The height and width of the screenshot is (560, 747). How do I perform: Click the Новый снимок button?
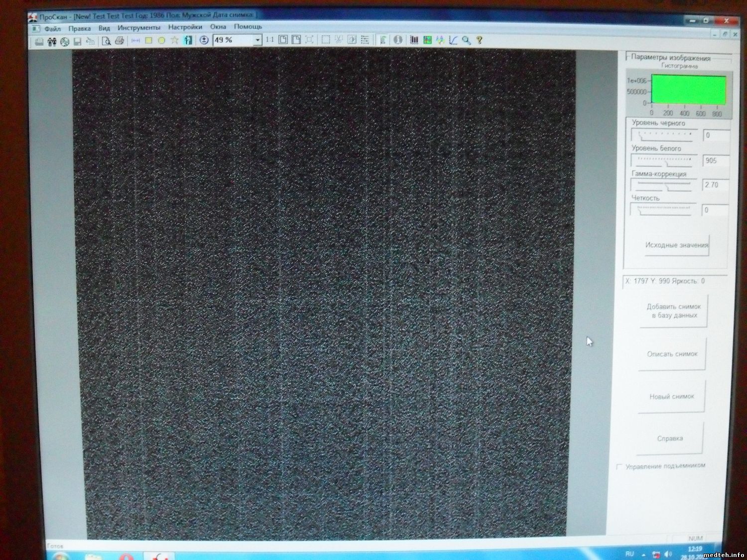coord(671,397)
